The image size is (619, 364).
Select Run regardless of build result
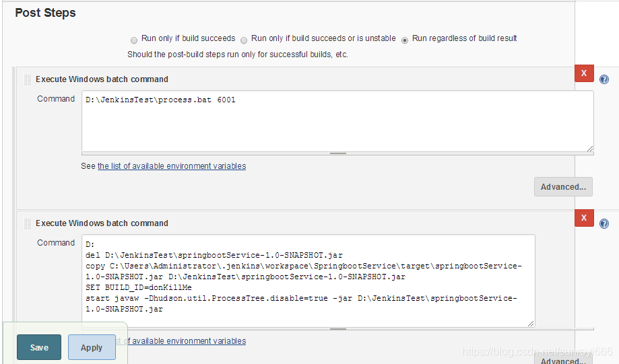405,40
